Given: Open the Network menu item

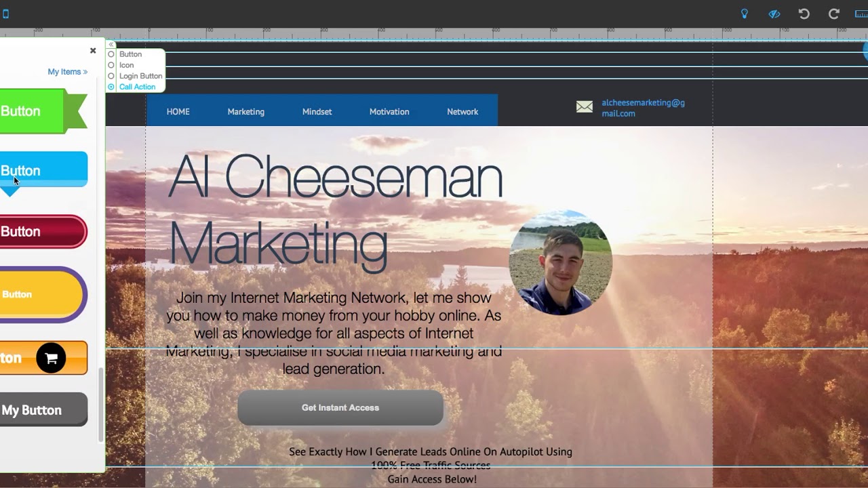Looking at the screenshot, I should (x=462, y=112).
